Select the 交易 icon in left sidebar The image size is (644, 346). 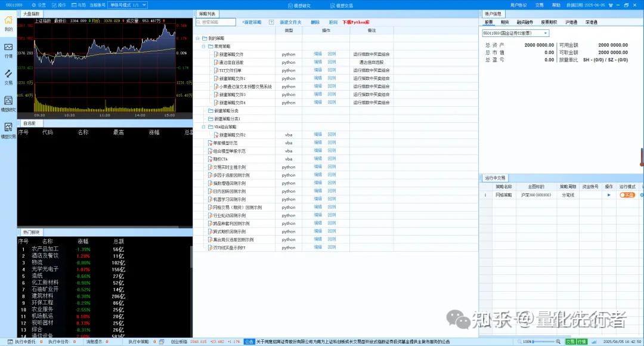point(8,75)
